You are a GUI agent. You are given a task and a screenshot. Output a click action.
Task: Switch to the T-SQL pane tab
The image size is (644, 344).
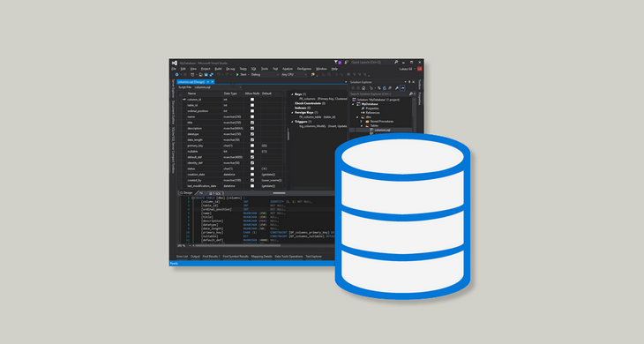(x=215, y=193)
